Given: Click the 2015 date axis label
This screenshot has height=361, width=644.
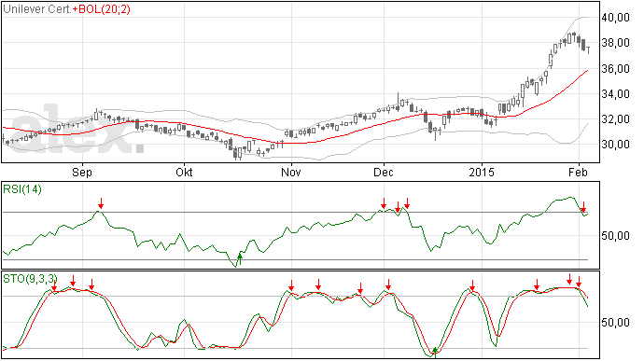Looking at the screenshot, I should point(482,172).
